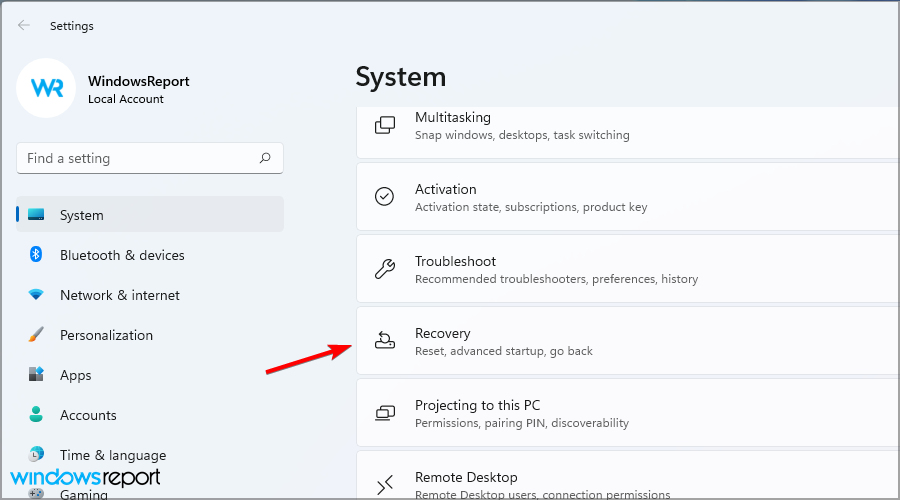Click the back arrow in Settings
This screenshot has height=500, width=900.
[24, 25]
